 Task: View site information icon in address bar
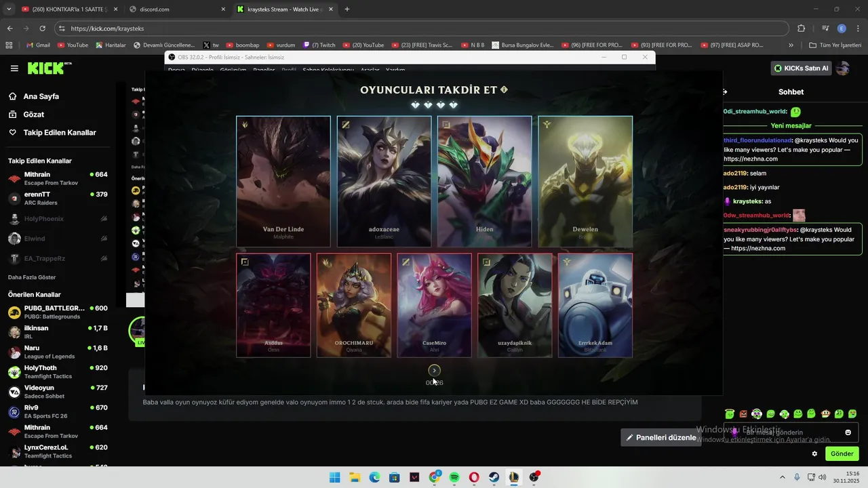tap(62, 28)
